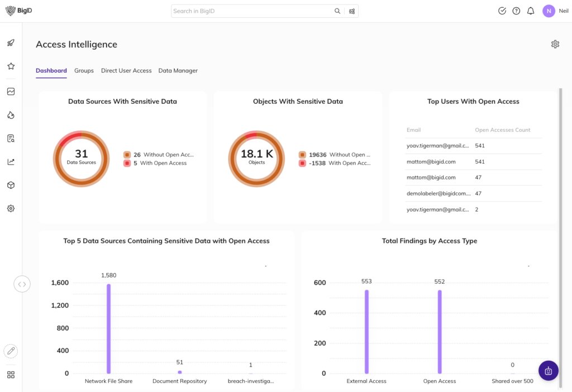Open the cube icon in sidebar
The width and height of the screenshot is (572, 392).
(x=11, y=185)
